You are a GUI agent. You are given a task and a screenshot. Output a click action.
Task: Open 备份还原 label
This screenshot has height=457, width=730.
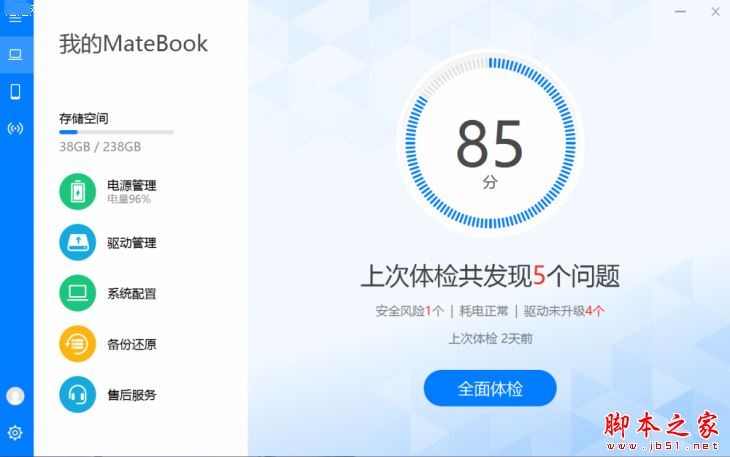(132, 344)
